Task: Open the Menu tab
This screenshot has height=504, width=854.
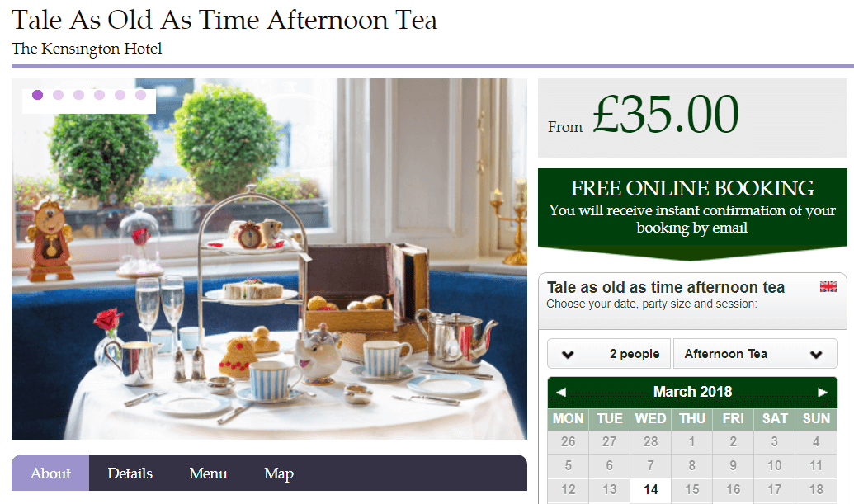Action: 208,473
